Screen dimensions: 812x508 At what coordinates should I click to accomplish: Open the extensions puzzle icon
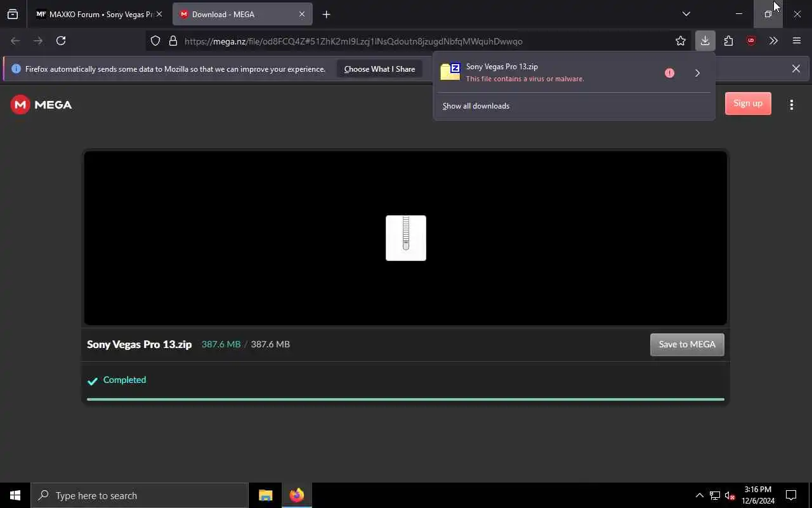[x=728, y=41]
